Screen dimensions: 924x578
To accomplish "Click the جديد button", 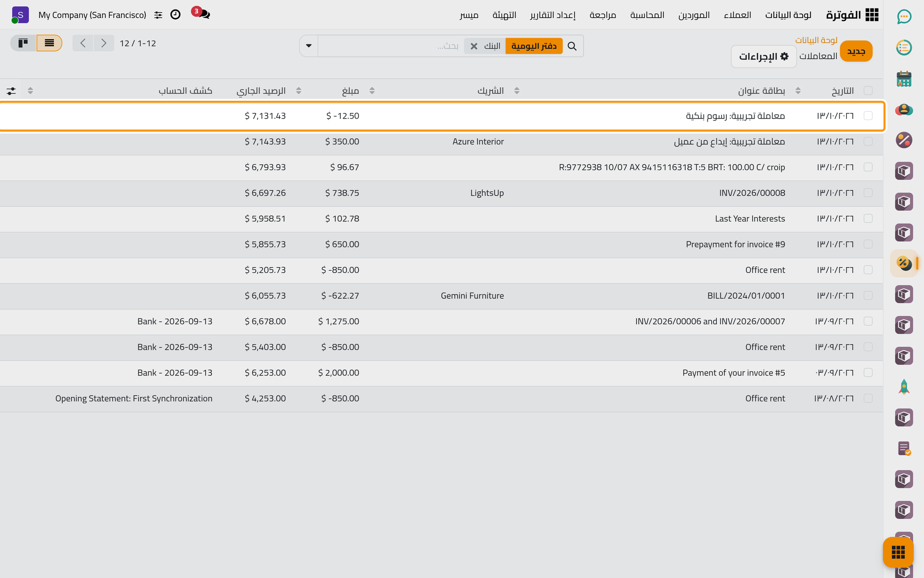I will (x=856, y=51).
